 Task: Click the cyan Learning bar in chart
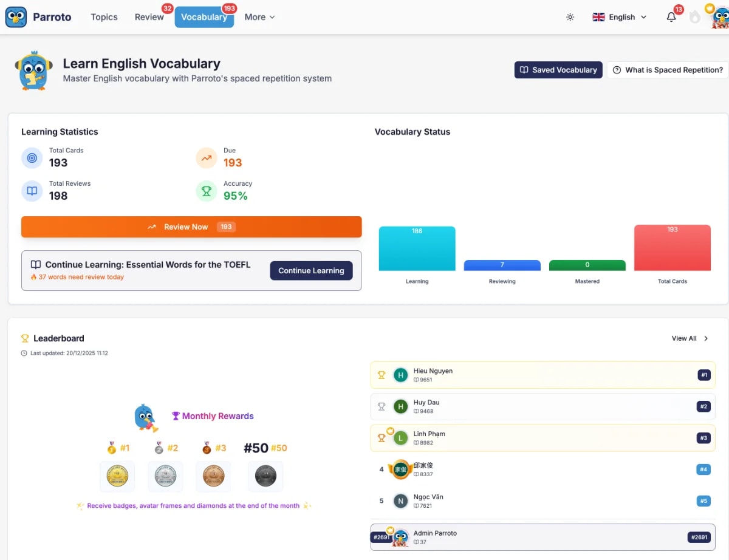417,249
